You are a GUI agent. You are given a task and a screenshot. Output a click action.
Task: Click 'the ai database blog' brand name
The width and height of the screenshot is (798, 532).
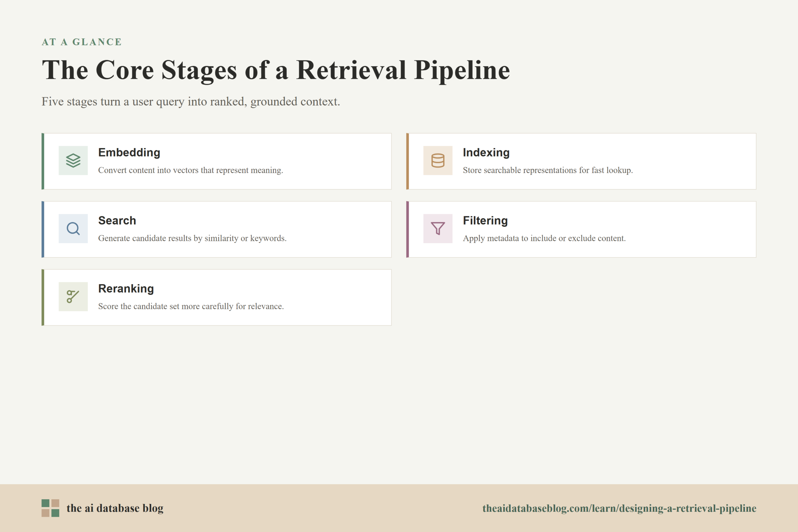[115, 508]
